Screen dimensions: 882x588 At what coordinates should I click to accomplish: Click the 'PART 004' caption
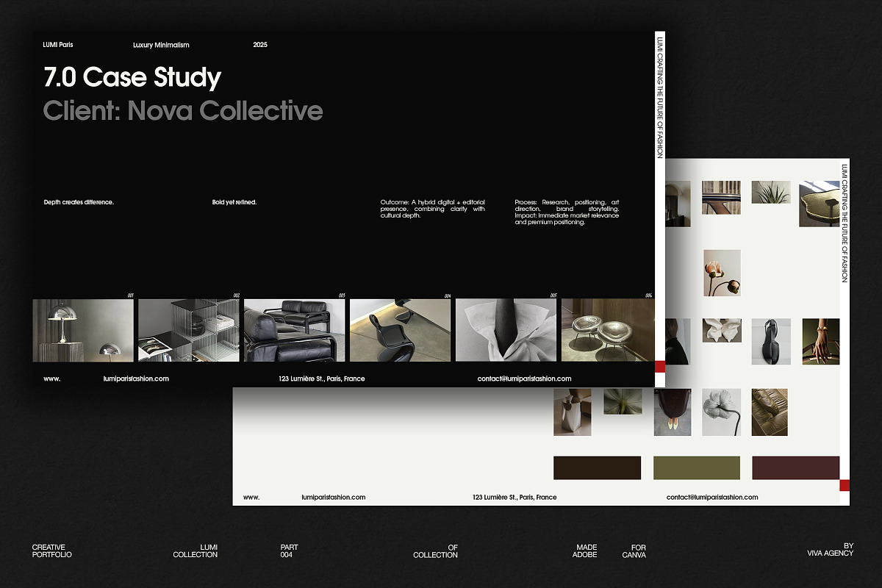click(290, 551)
